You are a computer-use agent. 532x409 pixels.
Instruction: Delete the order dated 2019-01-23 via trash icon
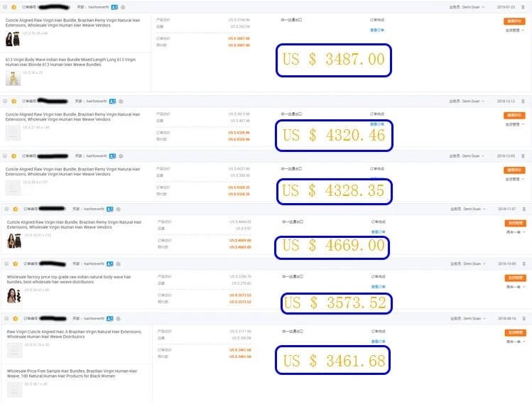pos(523,7)
